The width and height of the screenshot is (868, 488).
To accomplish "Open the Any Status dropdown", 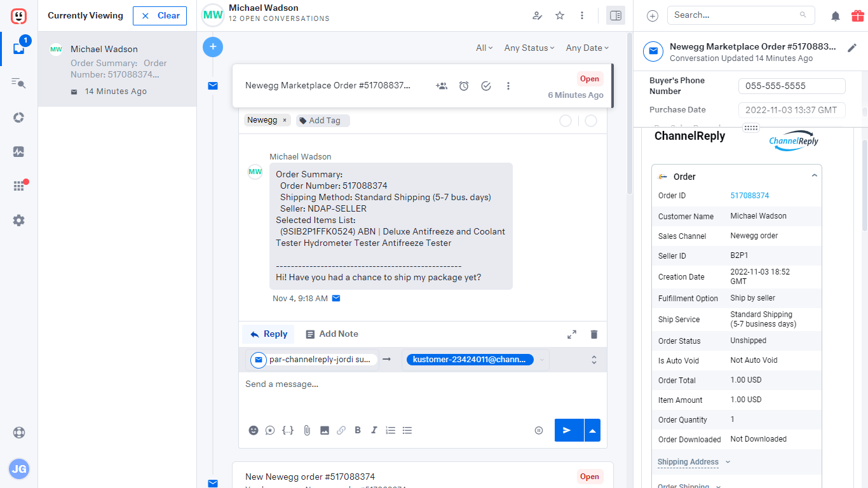I will coord(529,48).
